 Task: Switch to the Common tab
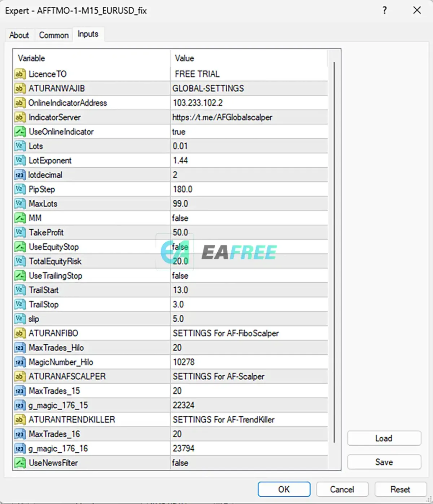pos(54,35)
